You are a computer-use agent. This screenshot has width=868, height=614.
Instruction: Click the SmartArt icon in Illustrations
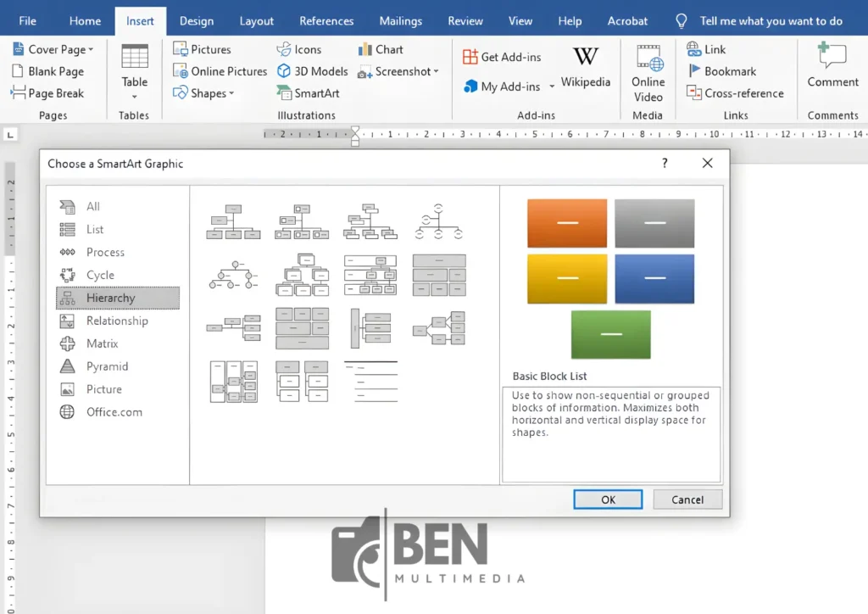(285, 93)
